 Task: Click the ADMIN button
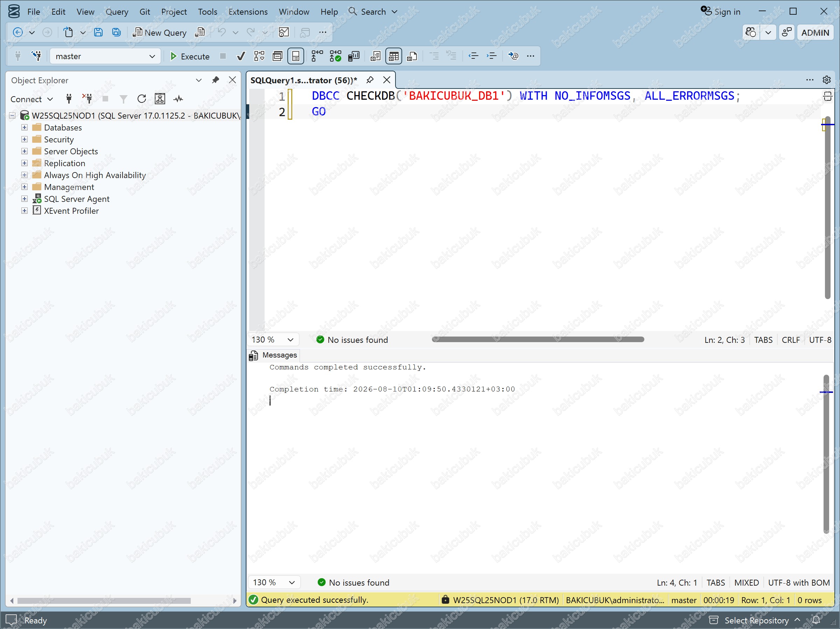(815, 33)
